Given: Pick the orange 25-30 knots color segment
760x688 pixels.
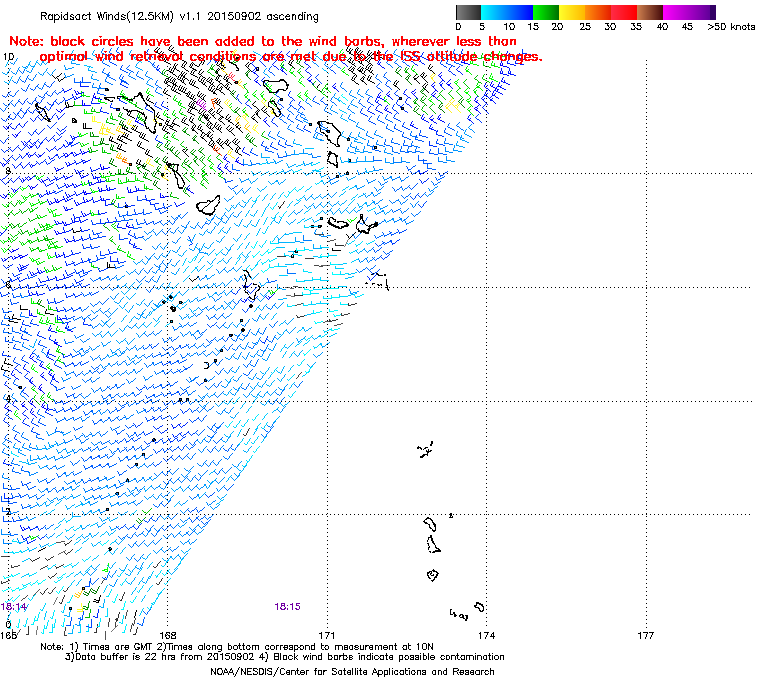Looking at the screenshot, I should click(x=598, y=12).
